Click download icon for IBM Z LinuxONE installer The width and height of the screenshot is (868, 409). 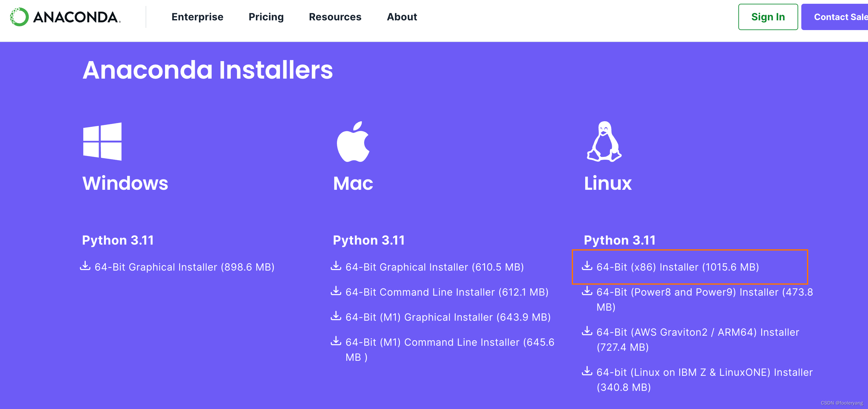point(586,371)
